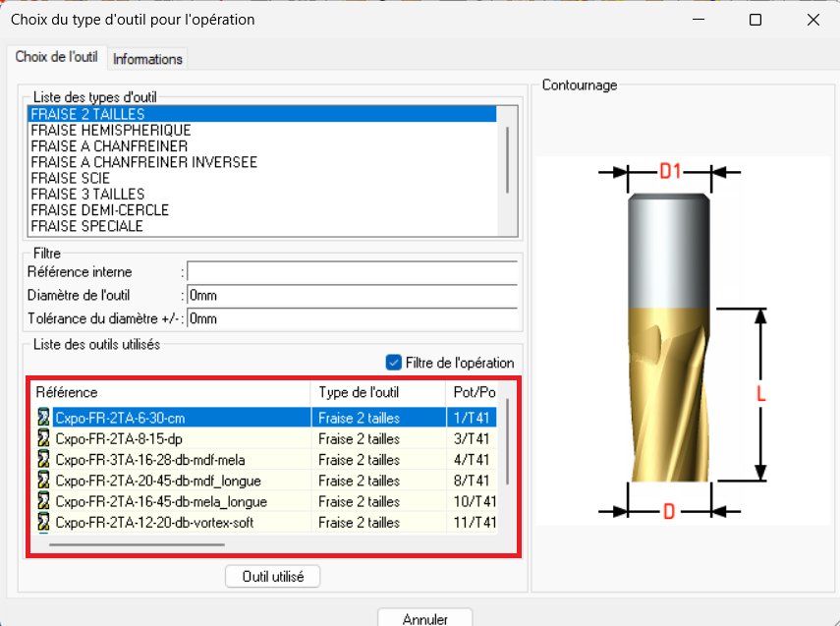
Task: Select FRAISE A CHANFREINER INVERSEE type
Action: click(x=143, y=162)
